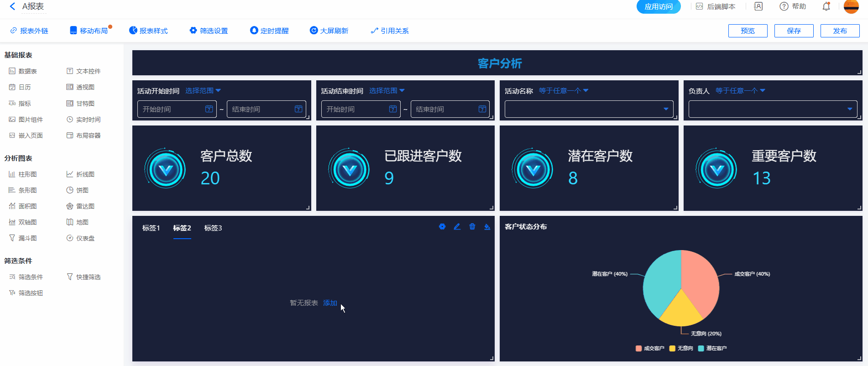Toggle the 无意向 legend item

(x=681, y=348)
